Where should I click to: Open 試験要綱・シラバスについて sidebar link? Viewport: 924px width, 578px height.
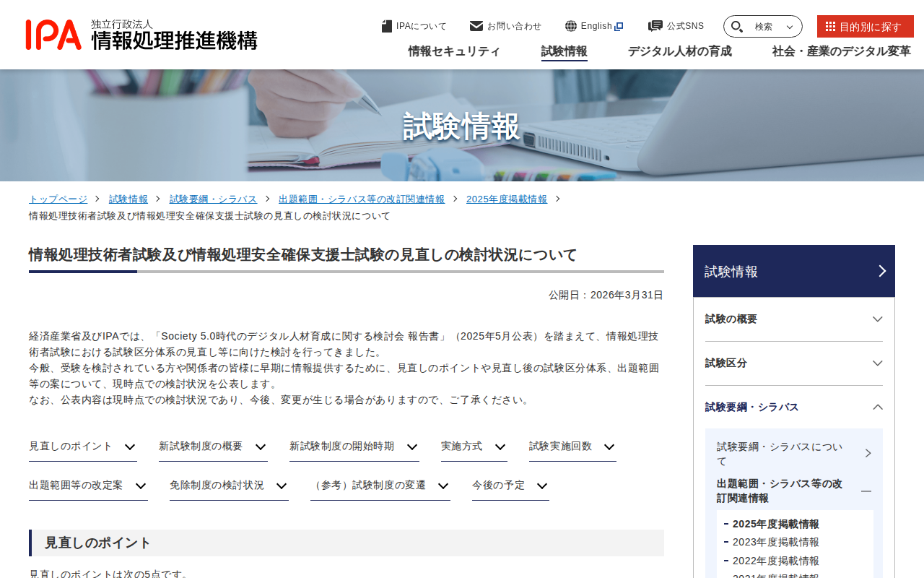tap(794, 454)
